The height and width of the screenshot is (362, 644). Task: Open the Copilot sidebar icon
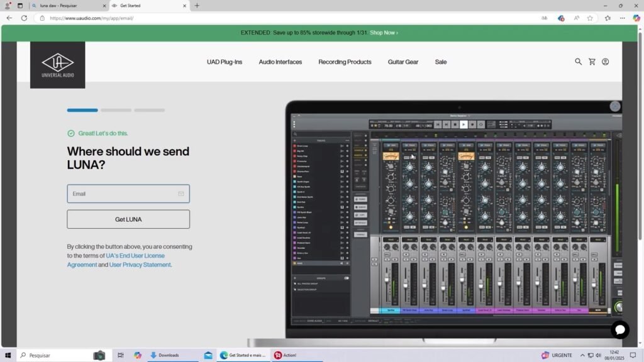coord(636,18)
